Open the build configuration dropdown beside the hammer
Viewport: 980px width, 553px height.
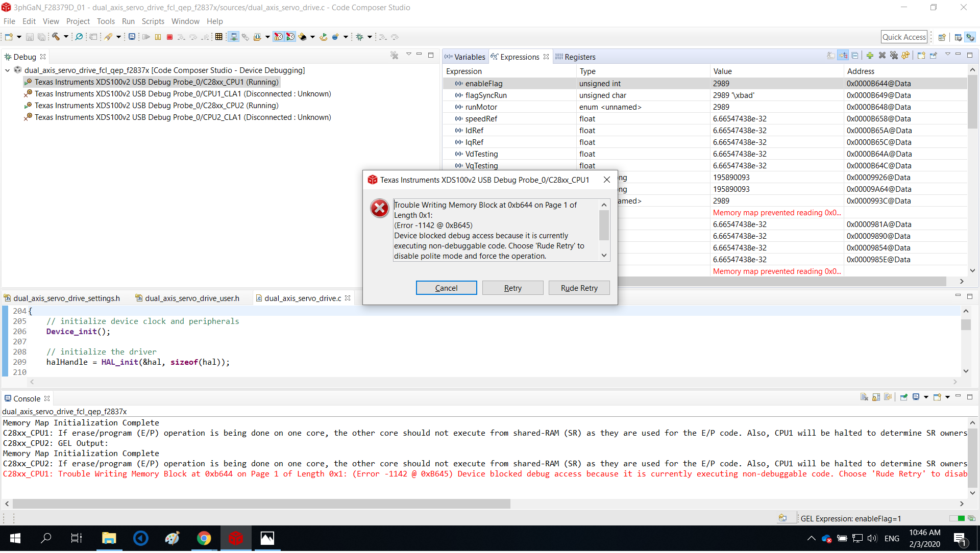tap(66, 37)
